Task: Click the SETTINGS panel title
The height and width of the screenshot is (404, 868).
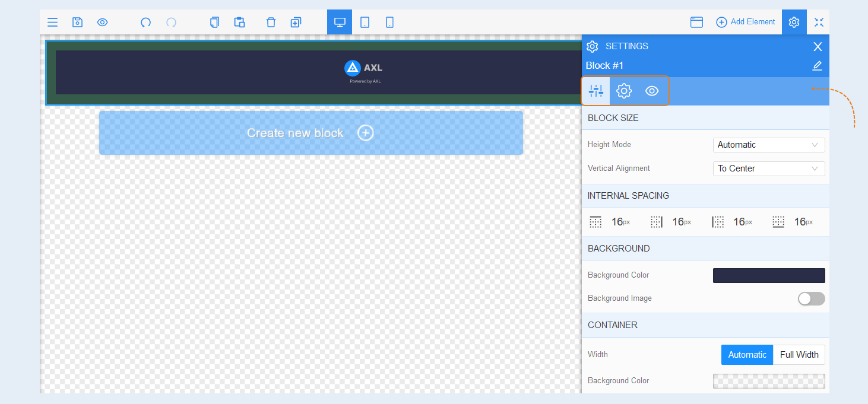Action: coord(626,46)
